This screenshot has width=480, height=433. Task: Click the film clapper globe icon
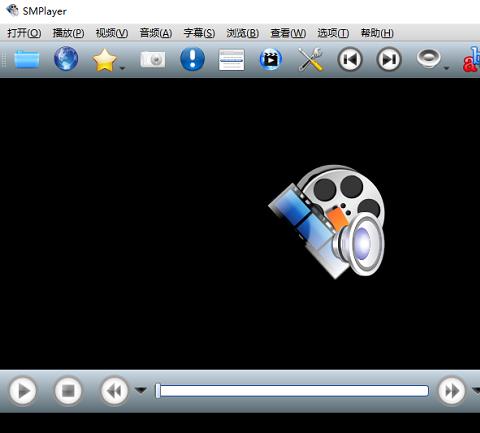coord(271,59)
